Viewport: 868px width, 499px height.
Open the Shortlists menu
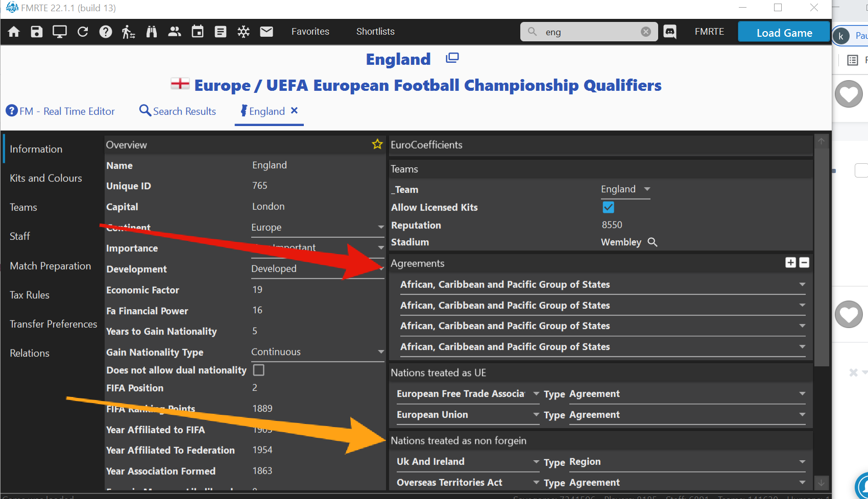375,32
